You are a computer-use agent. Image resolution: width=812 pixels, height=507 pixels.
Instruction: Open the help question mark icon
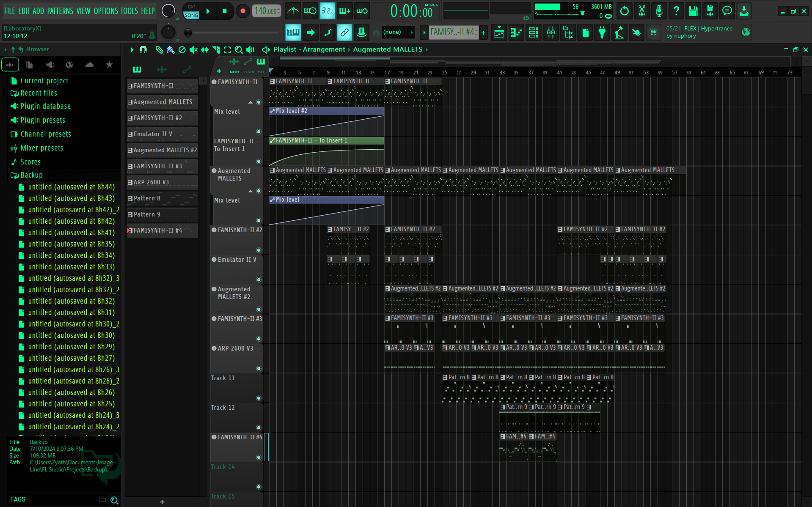676,11
